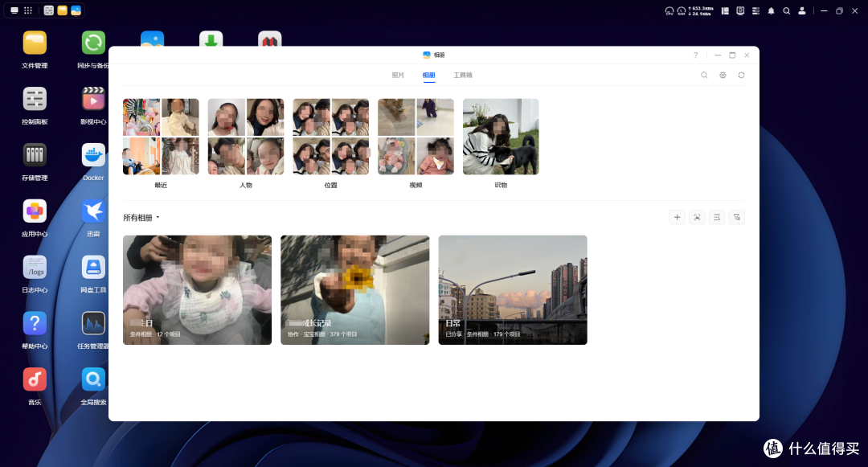Switch to control panel task in top bar

(49, 10)
